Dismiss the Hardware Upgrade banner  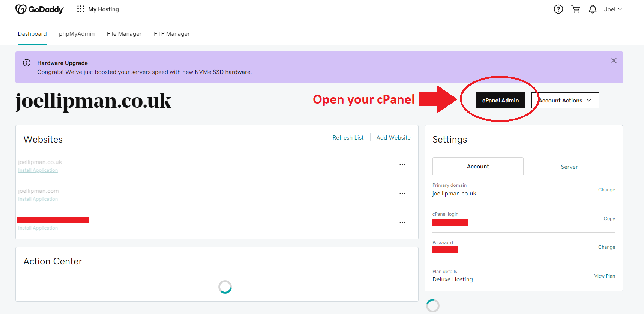click(614, 60)
